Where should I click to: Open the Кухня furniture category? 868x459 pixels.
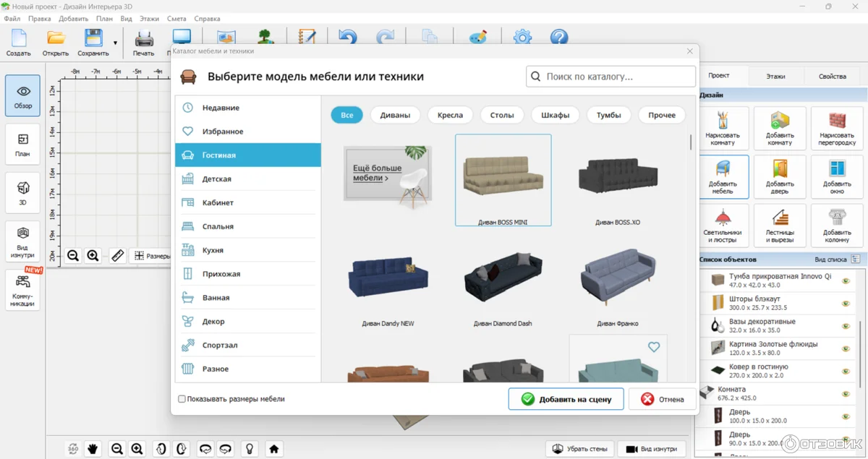click(248, 250)
